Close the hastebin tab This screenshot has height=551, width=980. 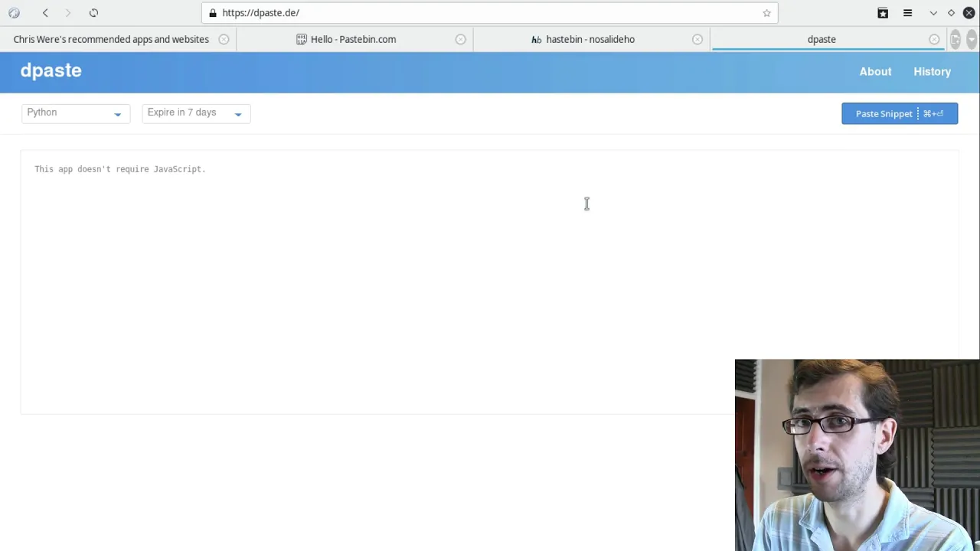point(697,39)
